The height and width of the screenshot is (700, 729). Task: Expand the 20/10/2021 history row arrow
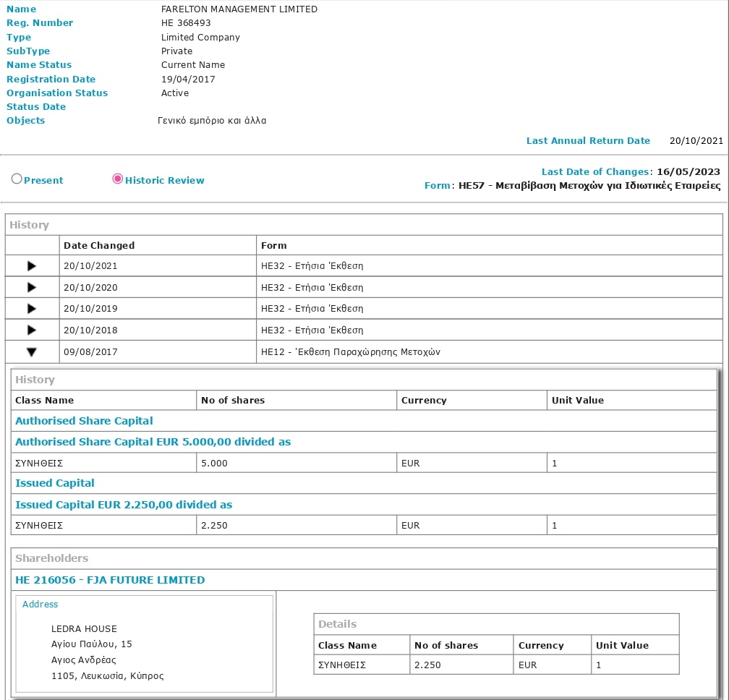coord(32,266)
